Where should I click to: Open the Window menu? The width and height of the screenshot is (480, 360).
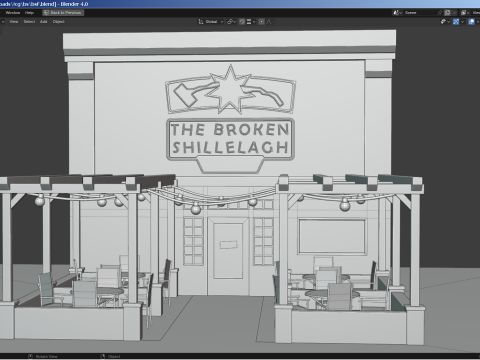point(13,13)
